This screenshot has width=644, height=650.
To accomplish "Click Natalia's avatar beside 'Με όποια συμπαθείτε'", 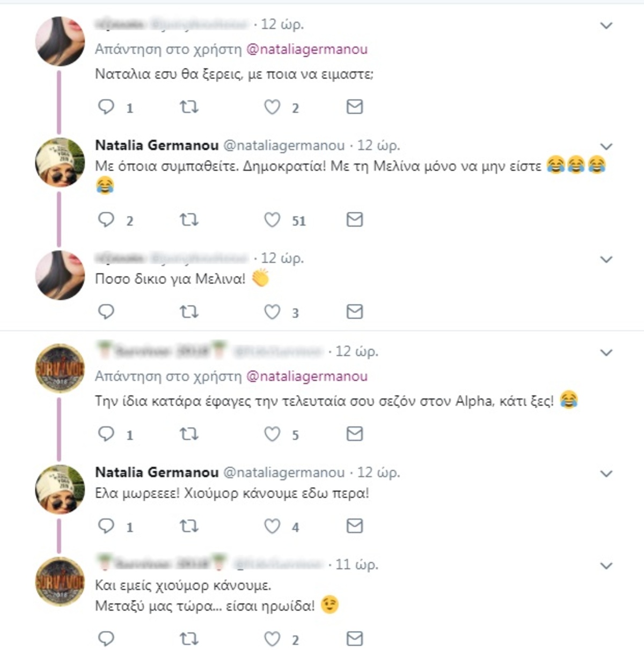I will pyautogui.click(x=60, y=162).
